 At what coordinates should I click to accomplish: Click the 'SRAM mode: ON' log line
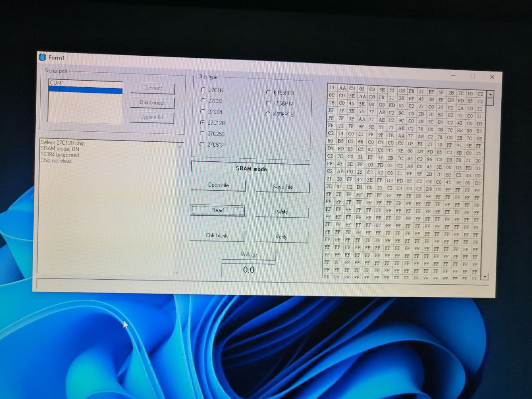click(60, 149)
